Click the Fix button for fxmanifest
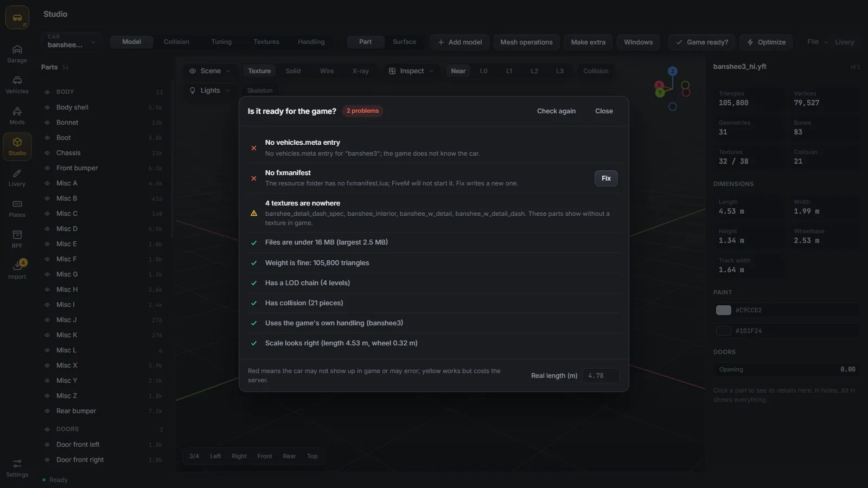This screenshot has height=488, width=868. pos(606,178)
